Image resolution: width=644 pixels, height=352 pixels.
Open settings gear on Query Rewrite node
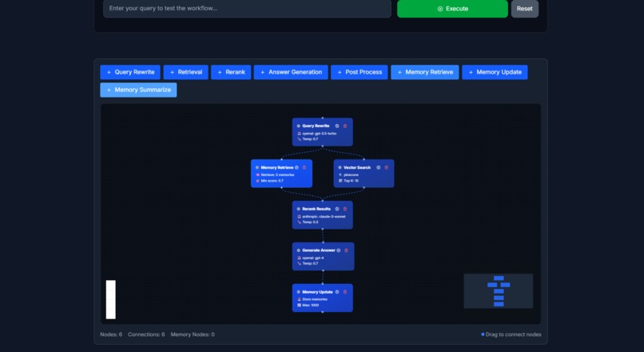(337, 126)
